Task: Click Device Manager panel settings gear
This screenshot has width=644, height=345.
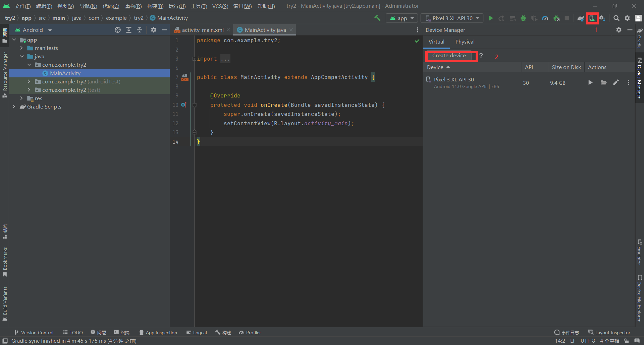Action: (x=619, y=30)
